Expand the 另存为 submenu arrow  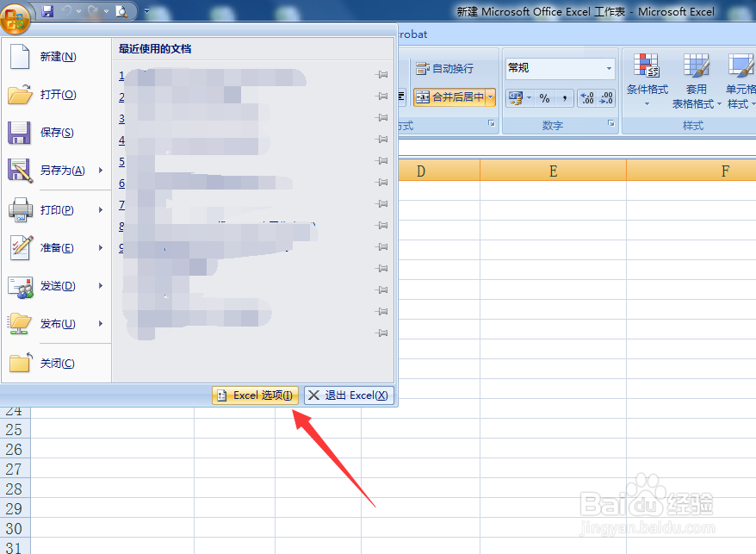[101, 171]
